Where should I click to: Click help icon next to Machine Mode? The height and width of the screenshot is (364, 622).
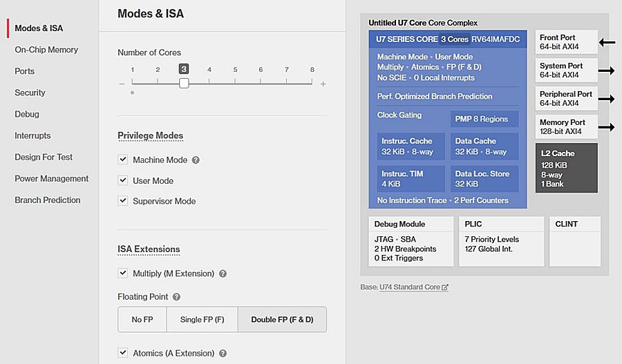click(196, 160)
